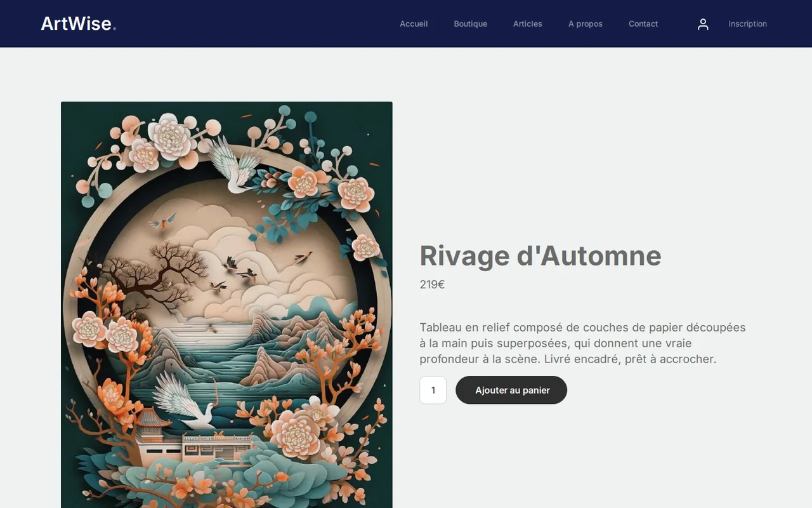This screenshot has width=812, height=508.
Task: Add the product with Ajouter au panier
Action: [511, 390]
